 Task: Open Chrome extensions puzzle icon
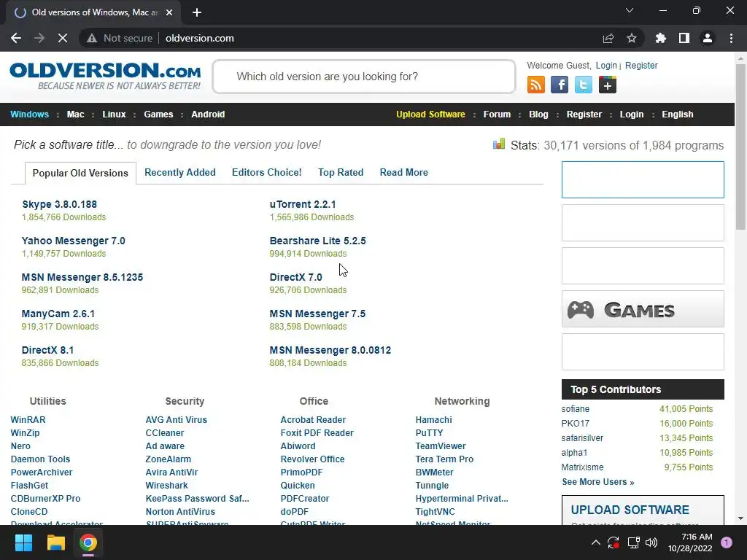click(661, 38)
